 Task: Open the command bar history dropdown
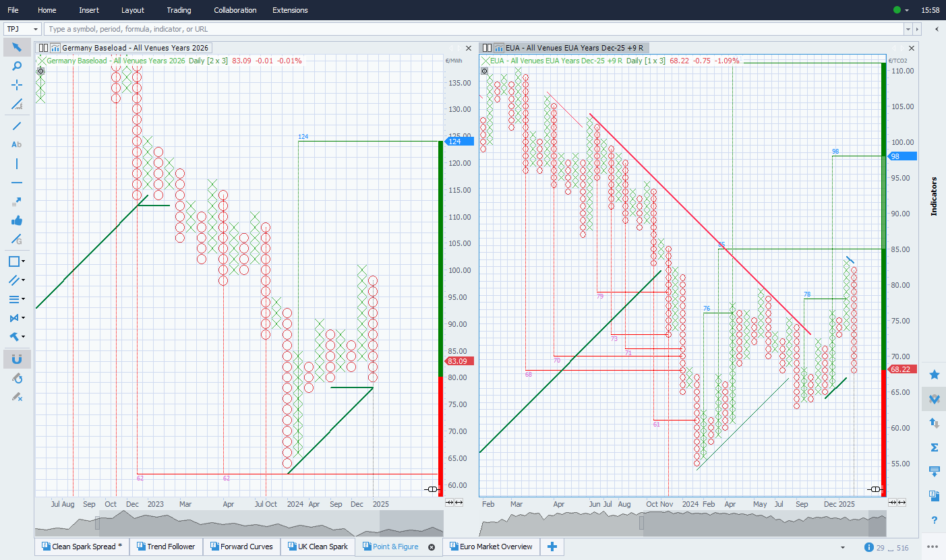click(908, 30)
